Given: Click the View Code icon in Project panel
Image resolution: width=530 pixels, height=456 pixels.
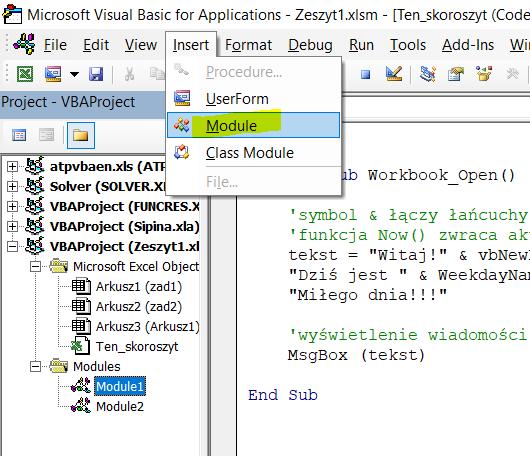Looking at the screenshot, I should click(19, 136).
